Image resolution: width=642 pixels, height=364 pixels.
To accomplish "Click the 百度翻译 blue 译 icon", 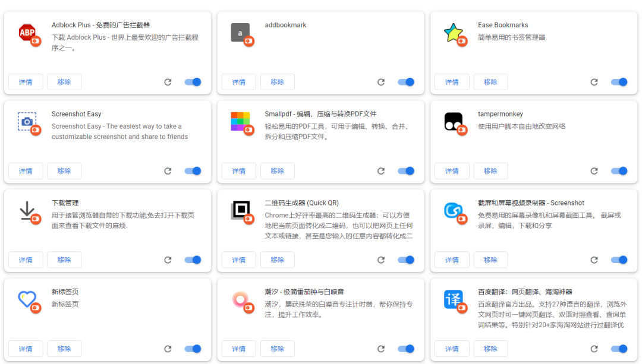I will pyautogui.click(x=453, y=299).
